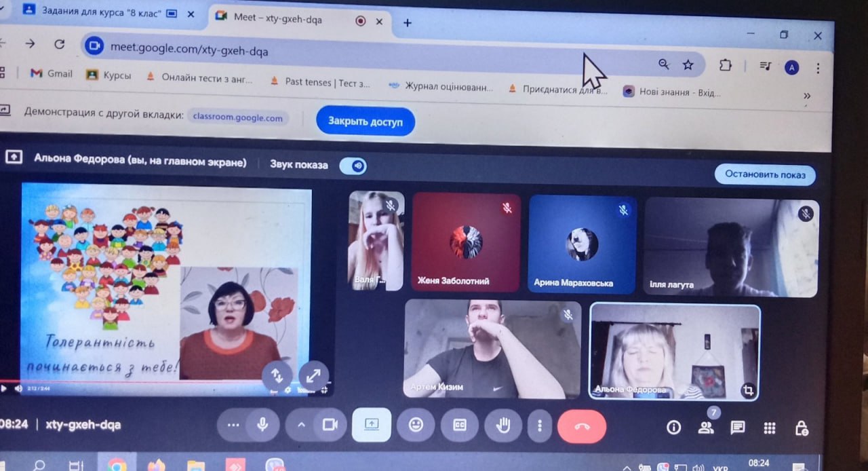
Task: Select Артем Кизим's video tile
Action: [x=492, y=350]
